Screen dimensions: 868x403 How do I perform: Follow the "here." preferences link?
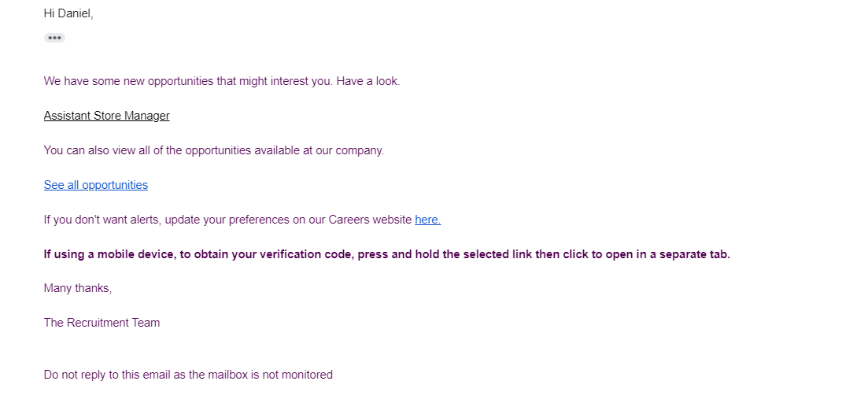[428, 220]
